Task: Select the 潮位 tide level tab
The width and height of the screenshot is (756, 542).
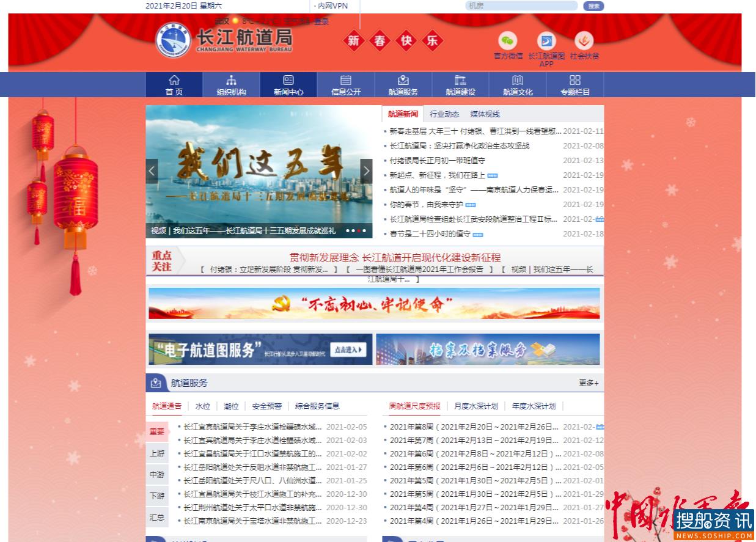Action: click(231, 406)
